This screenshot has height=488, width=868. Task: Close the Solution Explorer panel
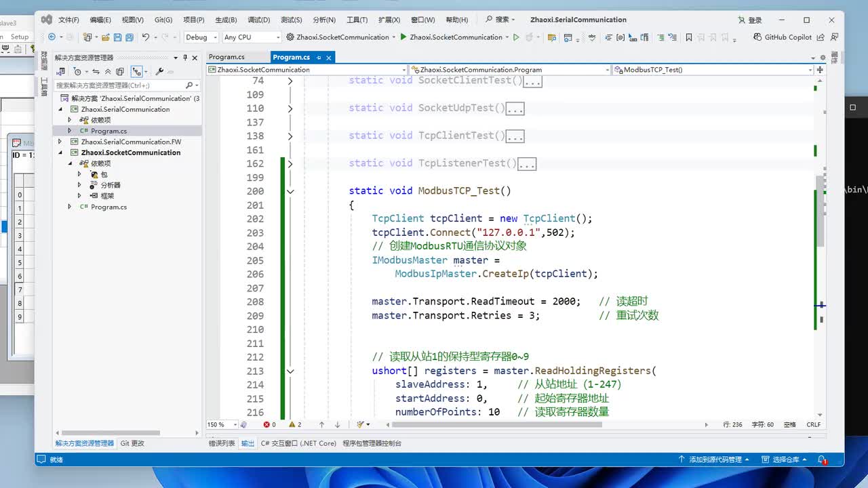click(x=195, y=58)
